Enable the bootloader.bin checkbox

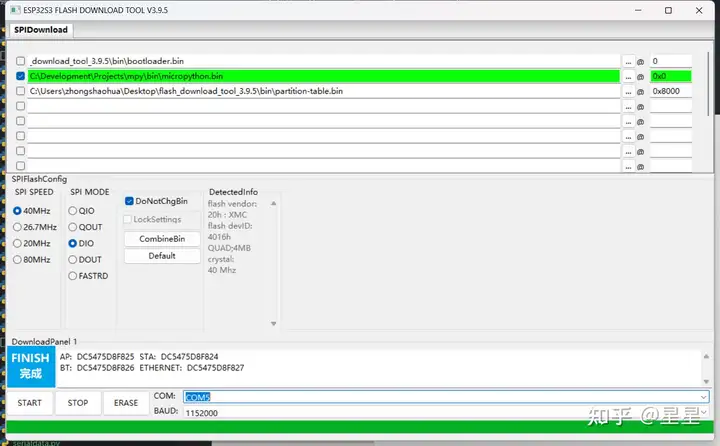click(20, 61)
